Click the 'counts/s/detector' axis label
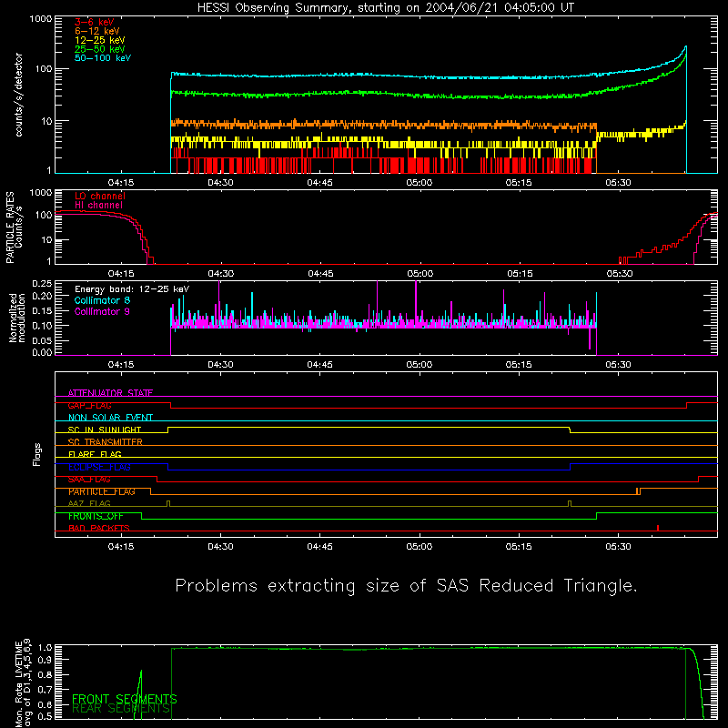 click(18, 95)
